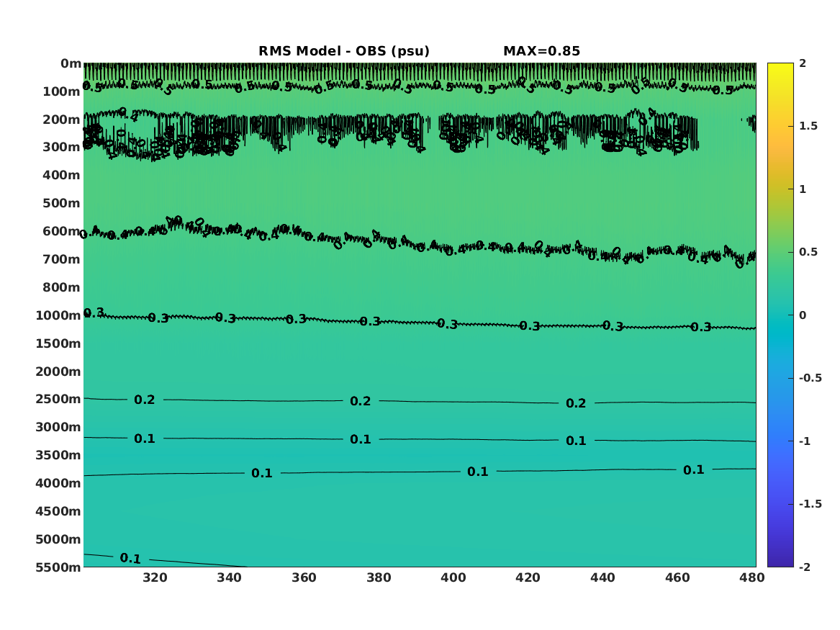The width and height of the screenshot is (840, 630).
Task: Click the '1500m' depth tick label
Action: 58,343
